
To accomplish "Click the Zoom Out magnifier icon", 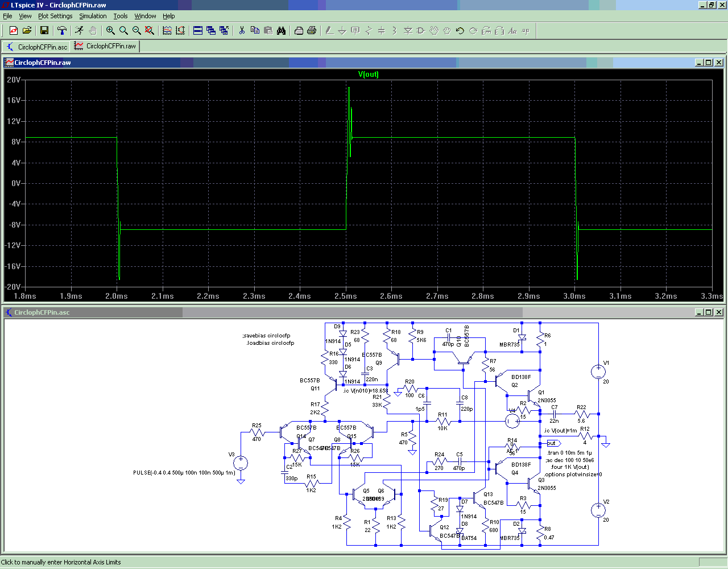I will (136, 31).
